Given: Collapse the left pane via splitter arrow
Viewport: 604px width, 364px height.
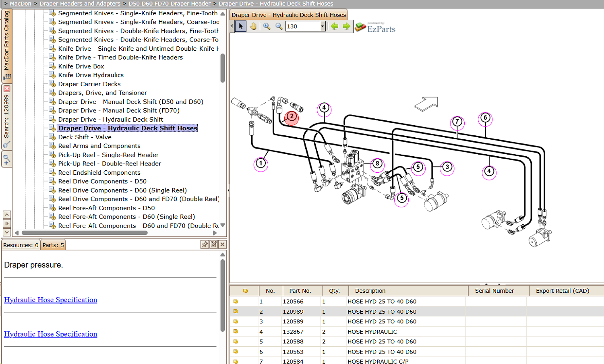Looking at the screenshot, I should [228, 190].
